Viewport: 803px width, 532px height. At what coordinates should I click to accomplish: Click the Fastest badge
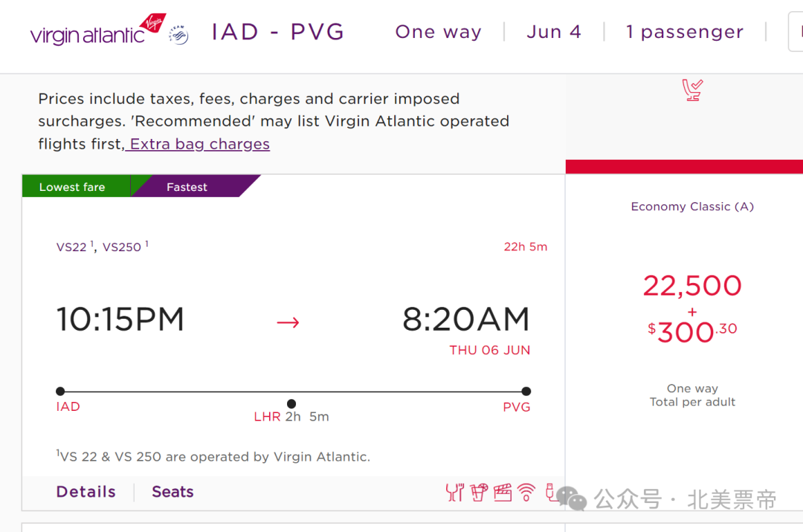coord(187,186)
